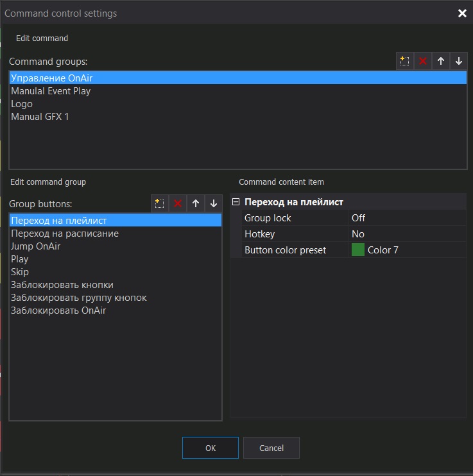Screen dimensions: 473x476
Task: Collapse the Переход на плейлист property section
Action: tap(236, 202)
